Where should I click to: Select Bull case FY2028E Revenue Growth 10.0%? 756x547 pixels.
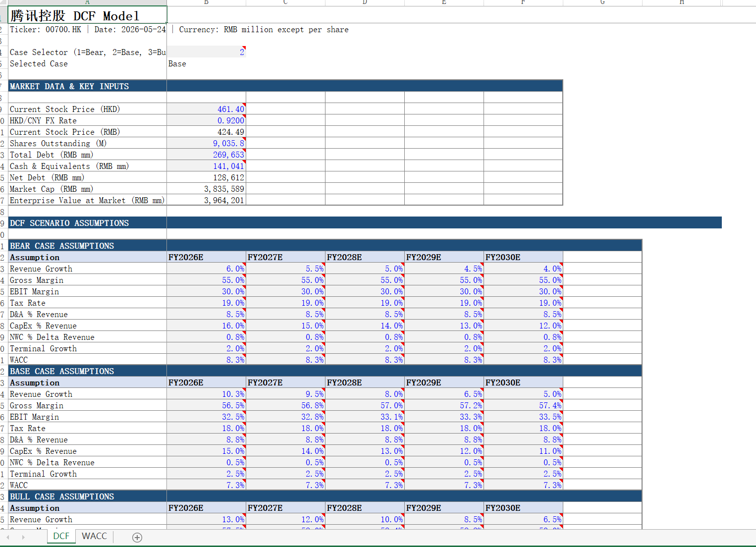pos(365,519)
